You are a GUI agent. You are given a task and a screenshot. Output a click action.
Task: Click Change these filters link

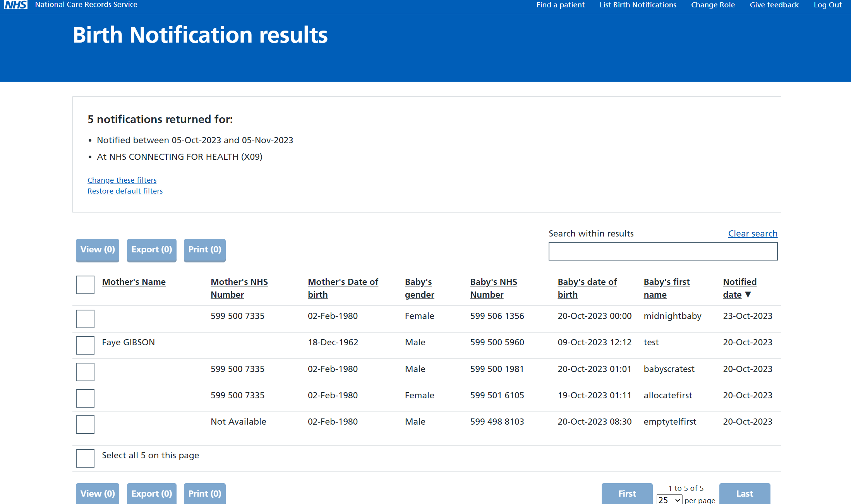(122, 180)
